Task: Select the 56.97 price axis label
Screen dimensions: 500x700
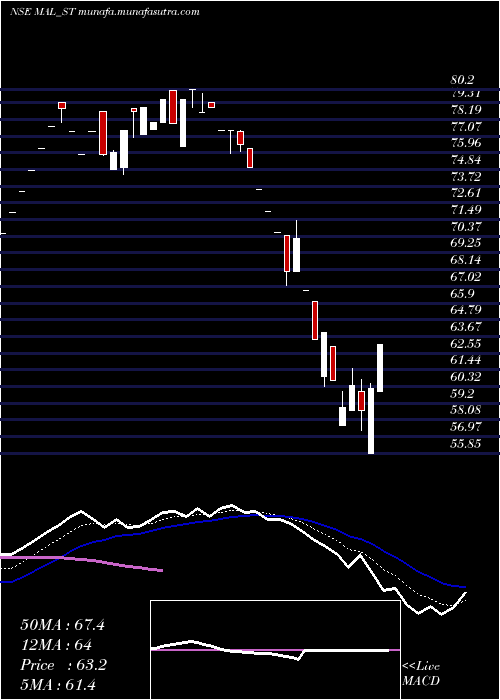Action: coord(467,427)
